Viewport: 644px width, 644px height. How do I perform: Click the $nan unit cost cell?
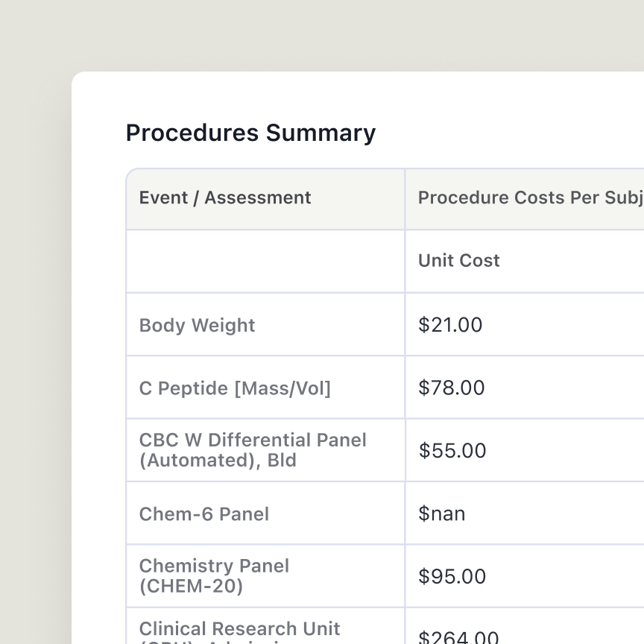(x=442, y=514)
